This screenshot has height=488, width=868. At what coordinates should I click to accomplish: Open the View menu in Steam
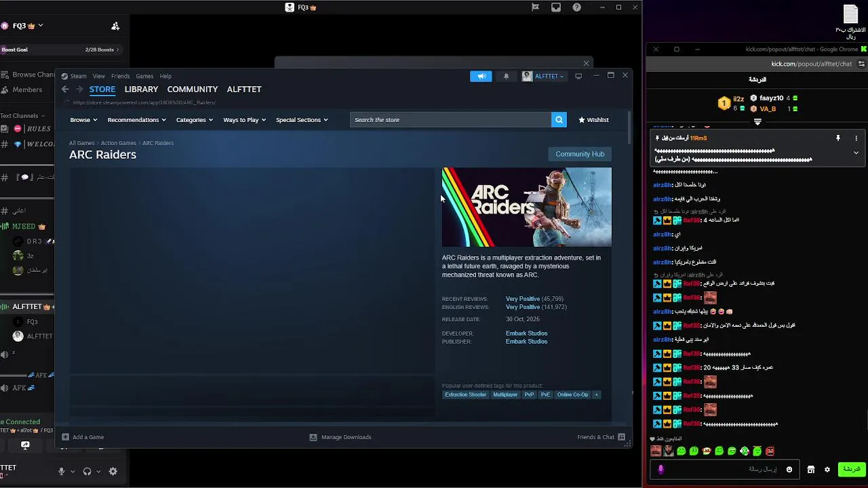(x=99, y=76)
